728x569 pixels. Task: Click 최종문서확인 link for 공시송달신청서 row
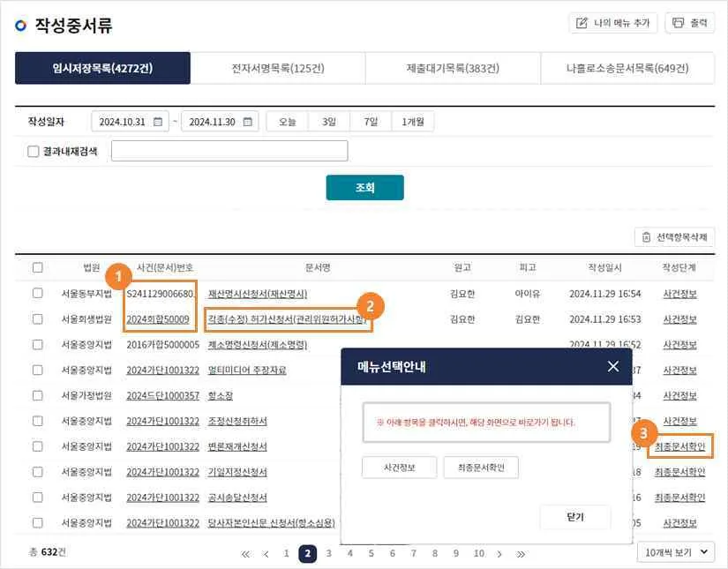coord(679,498)
